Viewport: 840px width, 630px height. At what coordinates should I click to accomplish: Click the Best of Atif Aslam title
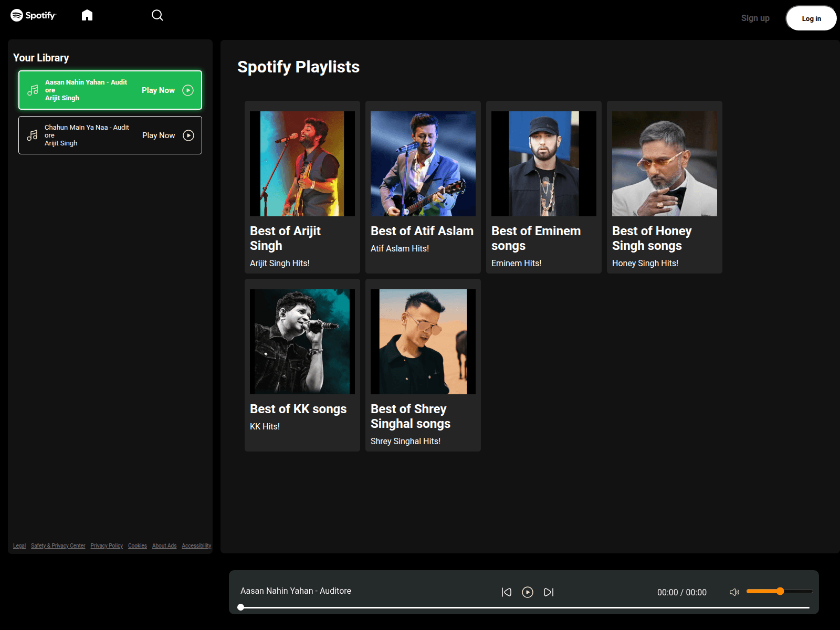tap(422, 231)
